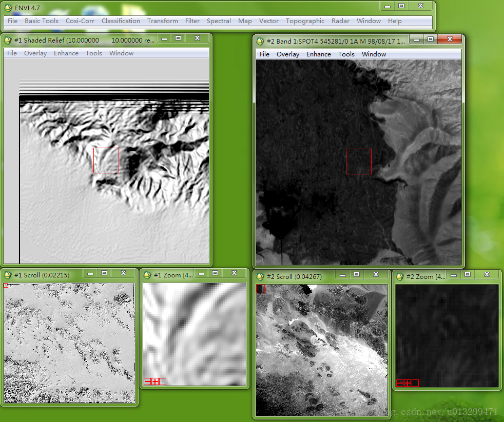The image size is (504, 422).
Task: Expand Enhance menu in #1 Shaded Relief window
Action: (66, 53)
